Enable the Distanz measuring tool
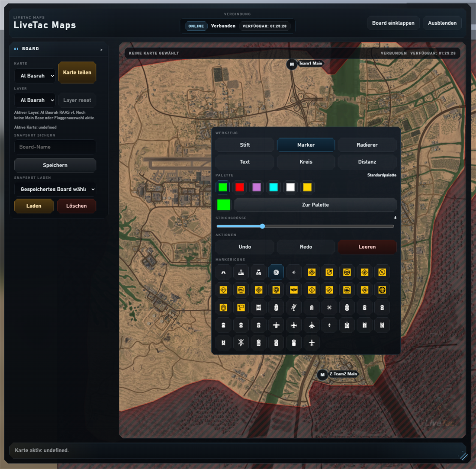 [367, 162]
